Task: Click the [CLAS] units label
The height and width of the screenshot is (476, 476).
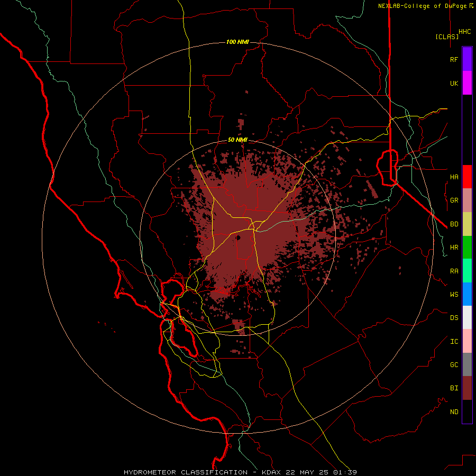Action: [447, 36]
